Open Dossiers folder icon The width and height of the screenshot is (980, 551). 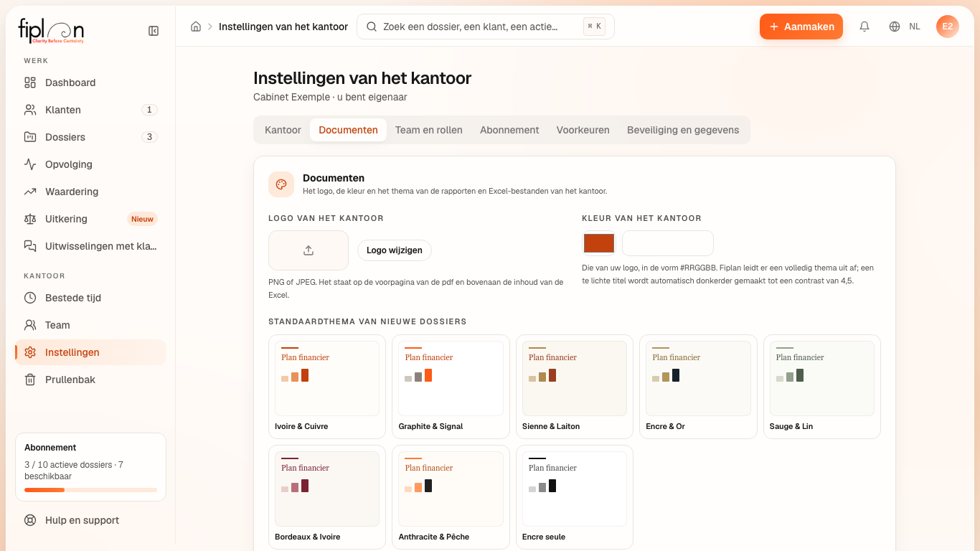click(x=30, y=137)
